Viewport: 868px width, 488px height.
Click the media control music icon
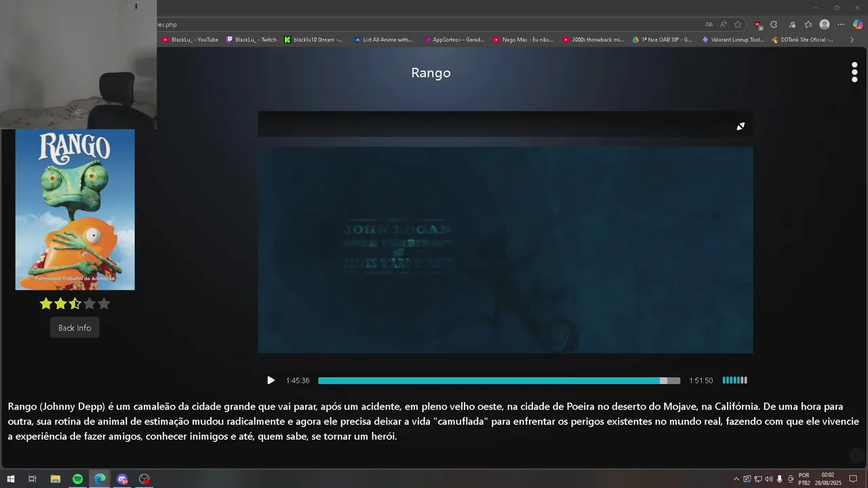point(792,24)
